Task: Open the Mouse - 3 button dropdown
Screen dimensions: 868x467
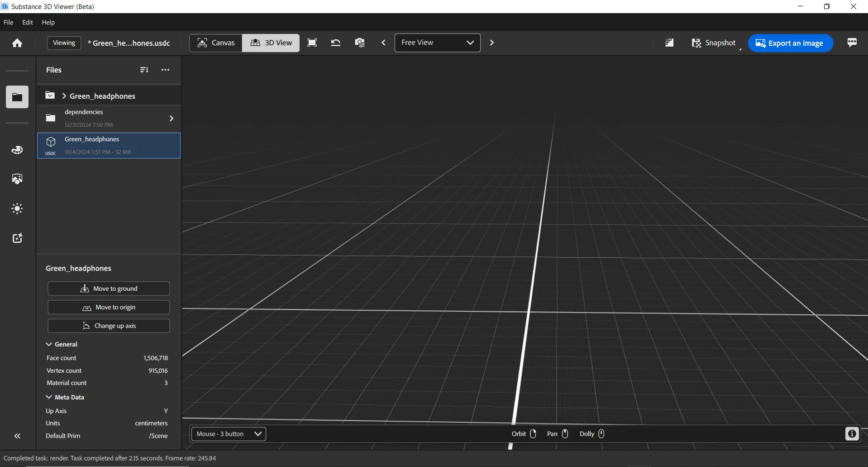Action: click(229, 434)
